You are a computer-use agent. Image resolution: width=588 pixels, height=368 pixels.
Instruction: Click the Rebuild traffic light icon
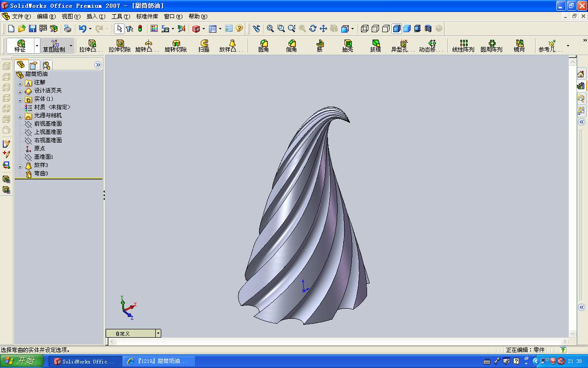pos(140,29)
